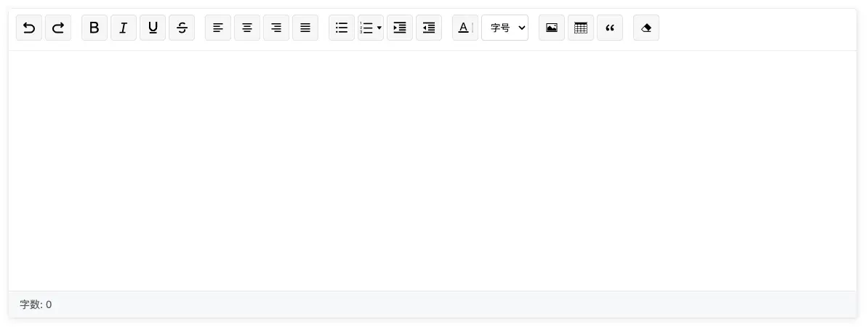Viewport: 868px width, 327px height.
Task: Align text to the right
Action: [x=276, y=28]
